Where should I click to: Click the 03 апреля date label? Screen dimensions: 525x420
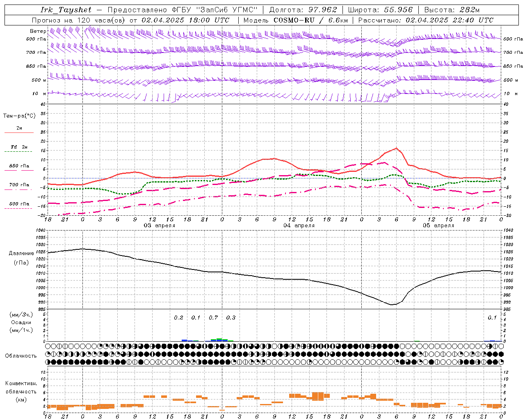(x=159, y=226)
